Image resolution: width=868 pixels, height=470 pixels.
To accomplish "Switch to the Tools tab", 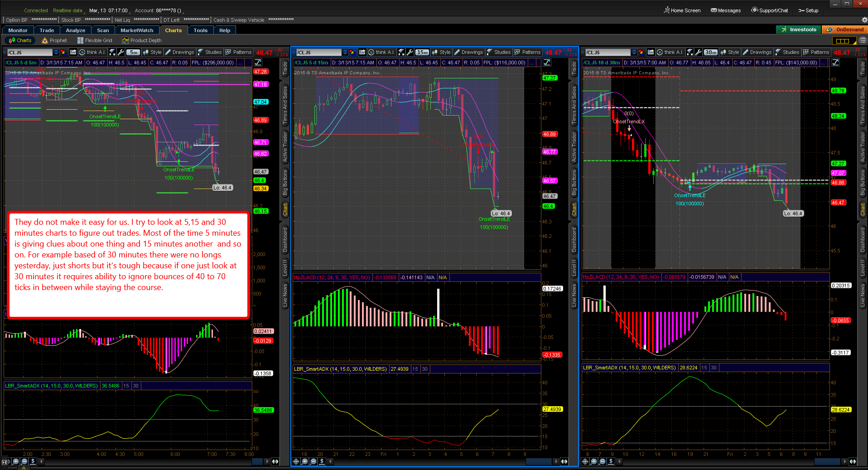I will [x=200, y=30].
